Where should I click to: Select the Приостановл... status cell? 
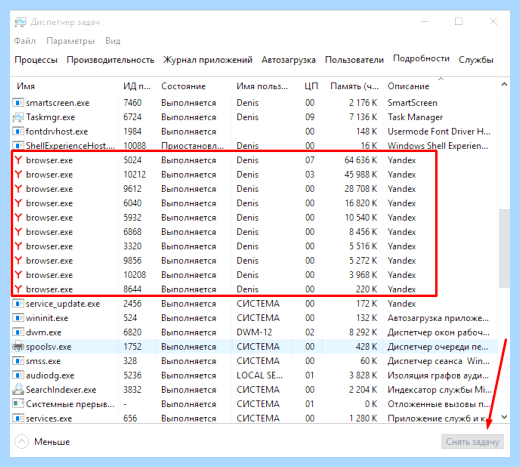[x=192, y=146]
